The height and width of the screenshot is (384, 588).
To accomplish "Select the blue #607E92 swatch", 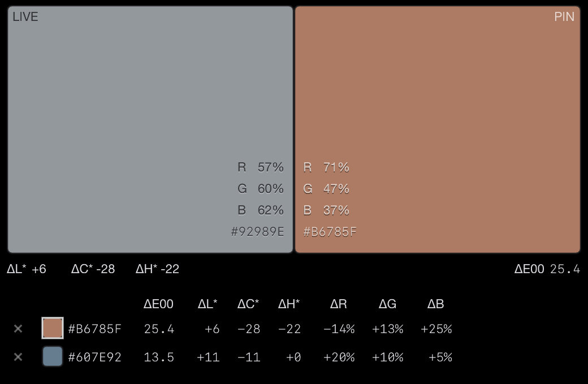I will pyautogui.click(x=53, y=356).
